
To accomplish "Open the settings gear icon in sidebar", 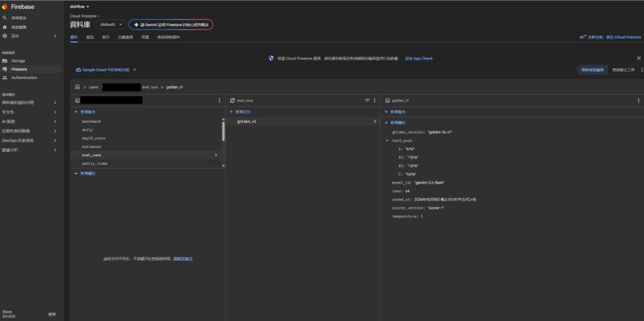I will (5, 36).
